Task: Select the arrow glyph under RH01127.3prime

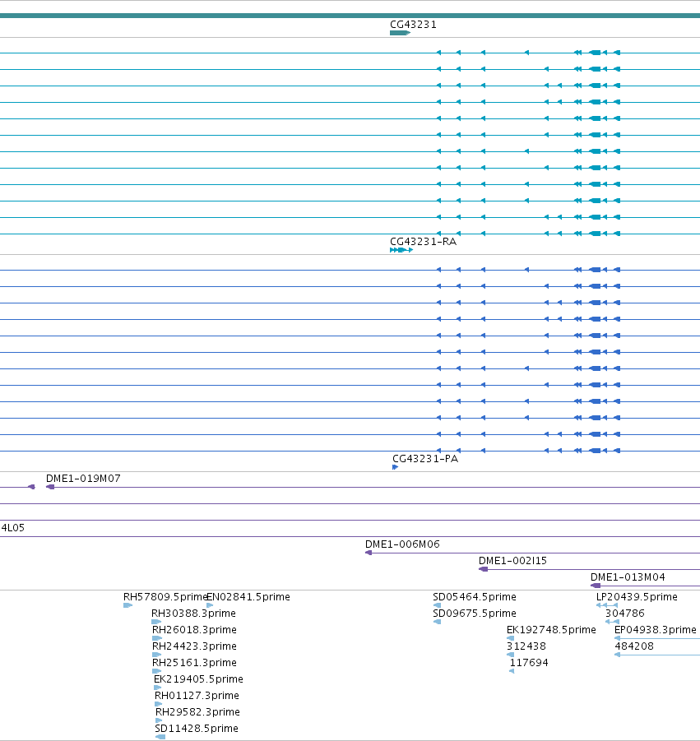Action: [x=158, y=705]
